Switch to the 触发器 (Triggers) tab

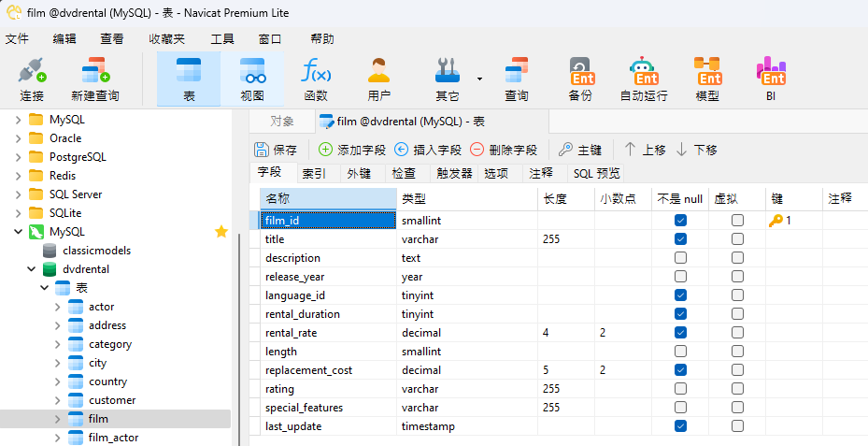pos(454,173)
